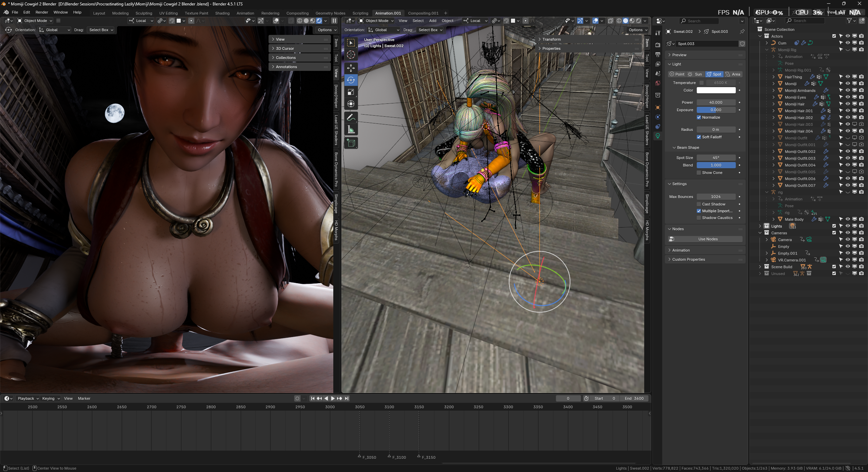Activate the 3D Cursor tool

coord(351,55)
